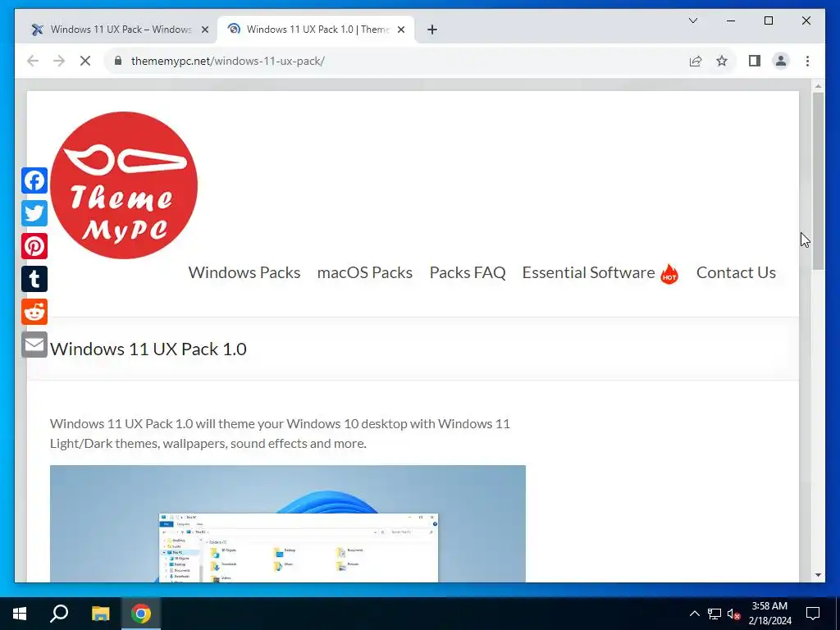Viewport: 840px width, 630px height.
Task: Bookmark this tab with the star
Action: (x=722, y=61)
